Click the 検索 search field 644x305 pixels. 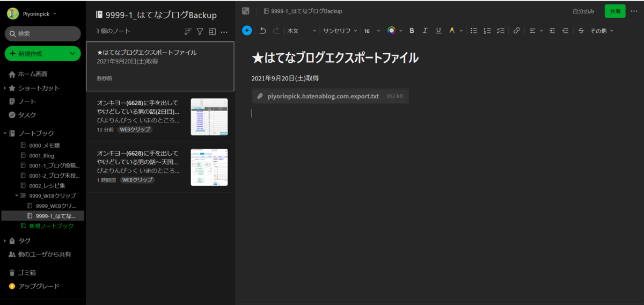[43, 33]
